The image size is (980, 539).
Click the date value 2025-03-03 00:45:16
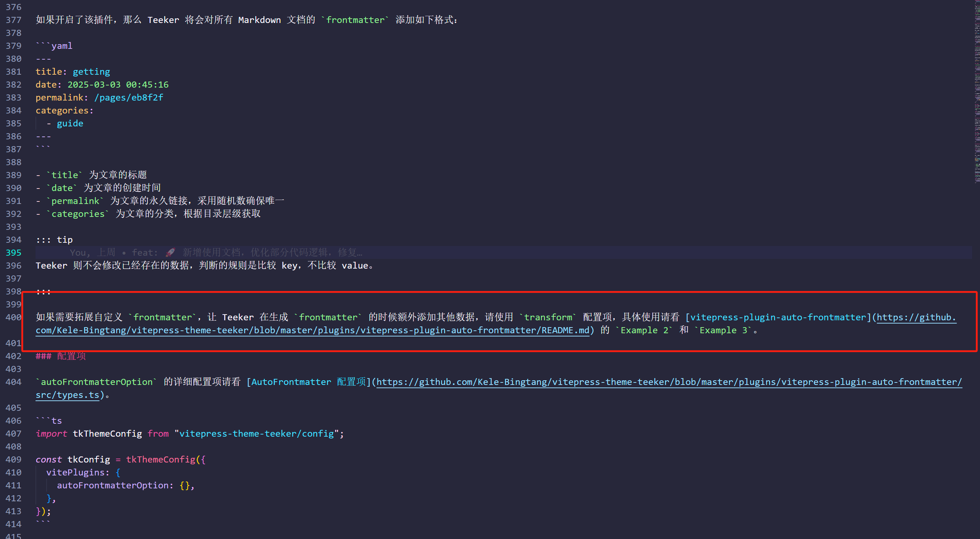tap(118, 84)
